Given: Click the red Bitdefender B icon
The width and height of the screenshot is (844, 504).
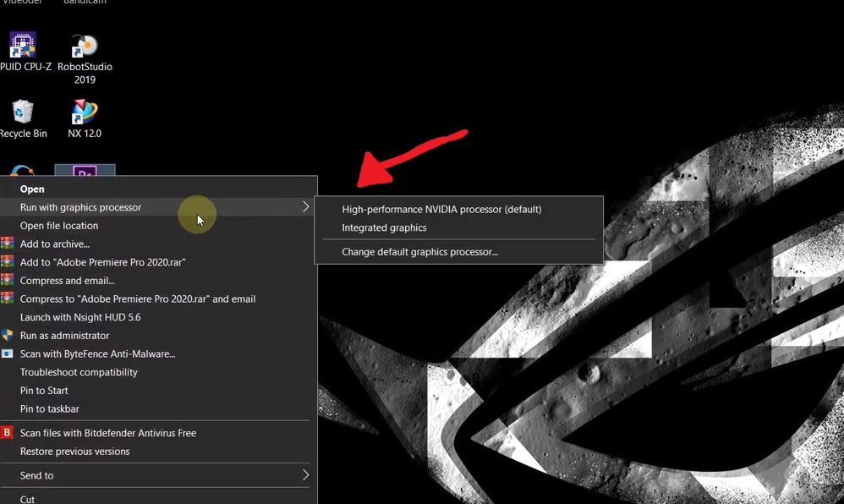Looking at the screenshot, I should [7, 432].
